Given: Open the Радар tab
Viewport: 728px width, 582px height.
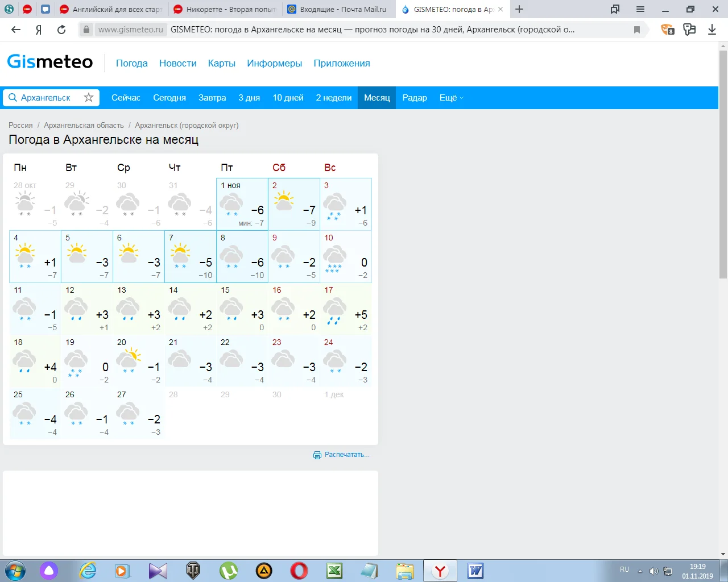Looking at the screenshot, I should tap(415, 97).
